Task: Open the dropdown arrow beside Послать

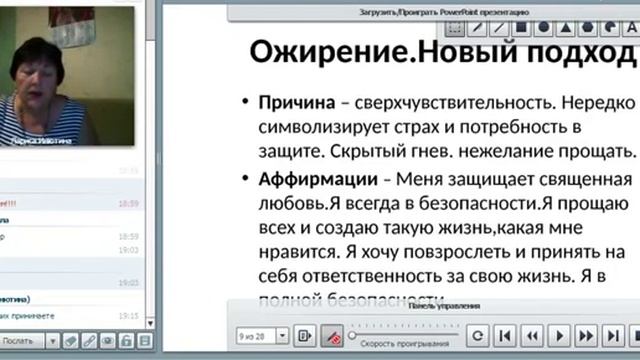Action: click(52, 340)
